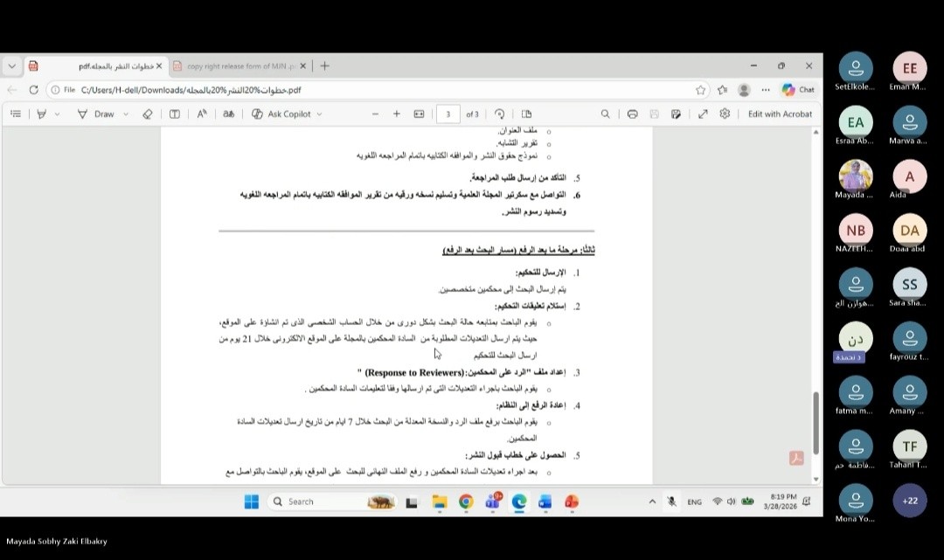
Task: Open PDF settings gear icon
Action: [x=725, y=114]
